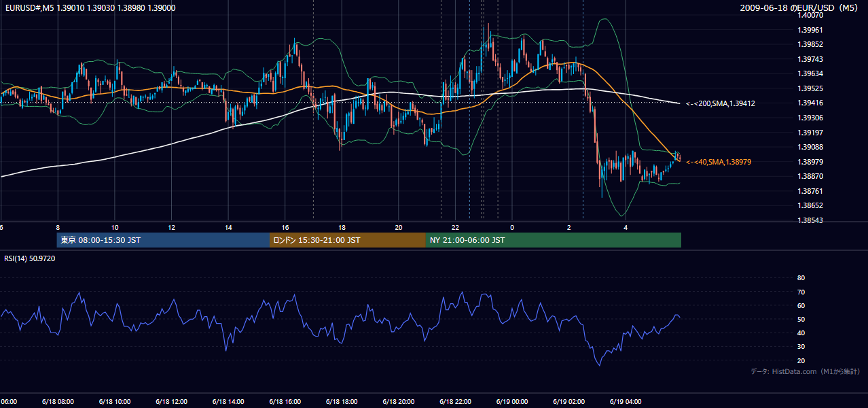Click price scale value 1.39743

pyautogui.click(x=811, y=59)
